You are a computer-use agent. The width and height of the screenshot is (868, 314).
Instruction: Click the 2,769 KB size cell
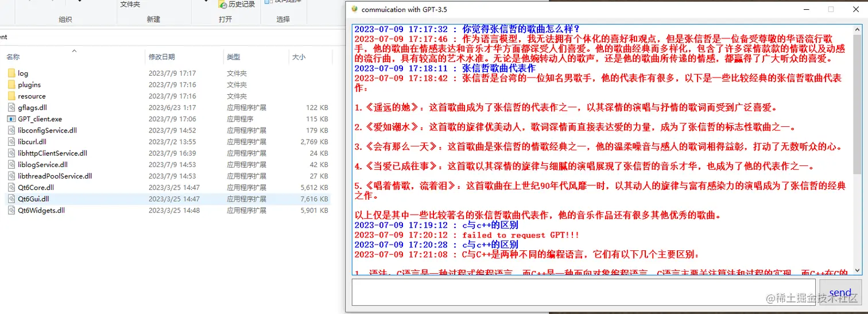[x=314, y=142]
